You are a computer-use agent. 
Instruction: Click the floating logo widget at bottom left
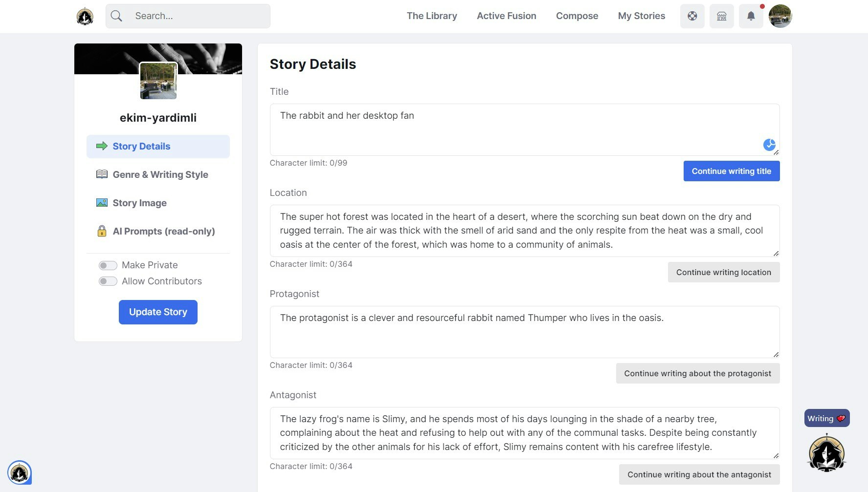click(20, 473)
